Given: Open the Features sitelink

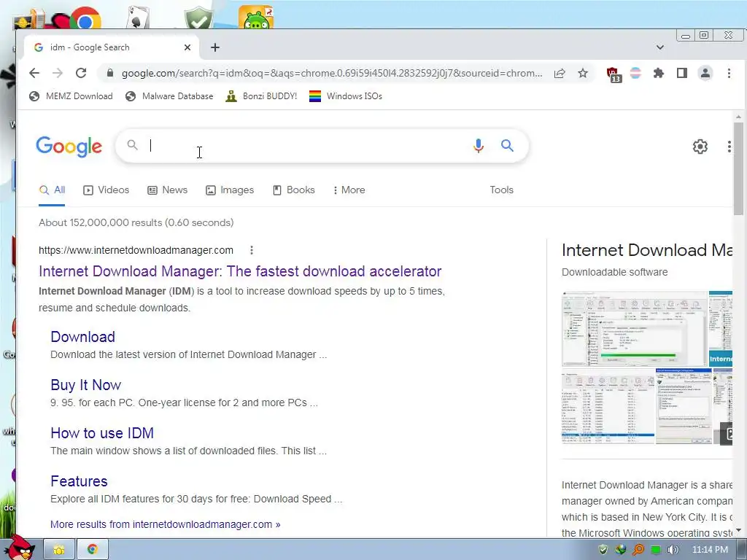Looking at the screenshot, I should tap(79, 481).
